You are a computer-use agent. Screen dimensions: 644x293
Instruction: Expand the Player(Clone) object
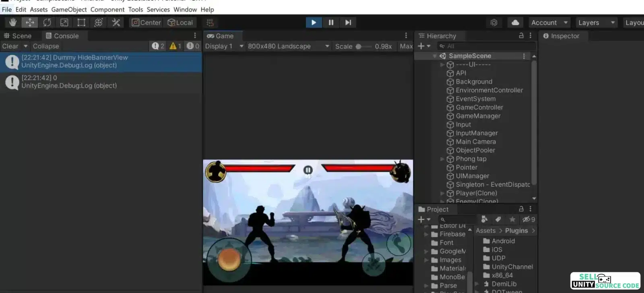pyautogui.click(x=442, y=193)
